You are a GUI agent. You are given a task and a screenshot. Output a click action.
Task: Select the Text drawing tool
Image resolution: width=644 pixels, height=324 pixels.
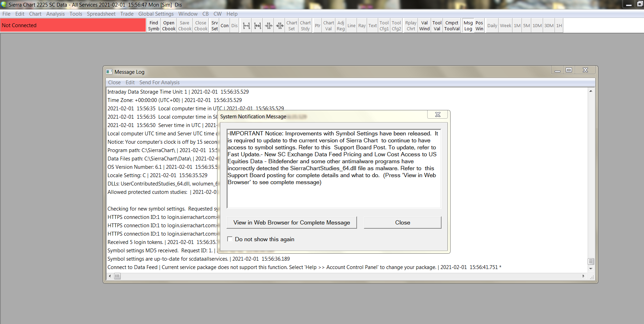373,26
